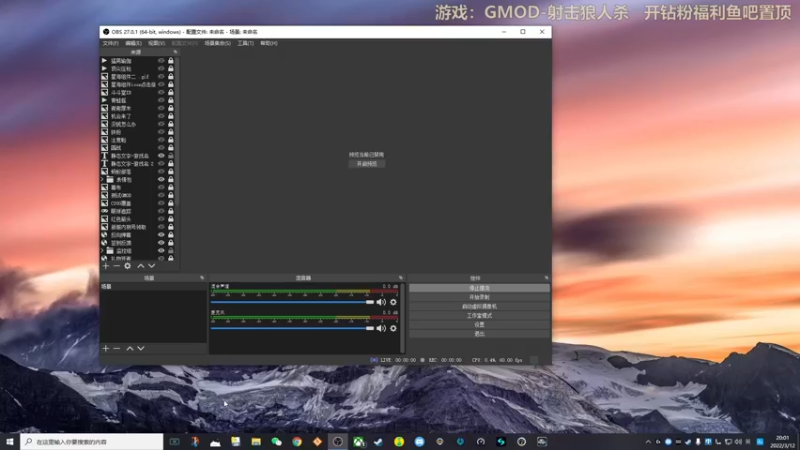Toggle lock on 静态文字-游戏名 source
800x450 pixels.
[171, 156]
